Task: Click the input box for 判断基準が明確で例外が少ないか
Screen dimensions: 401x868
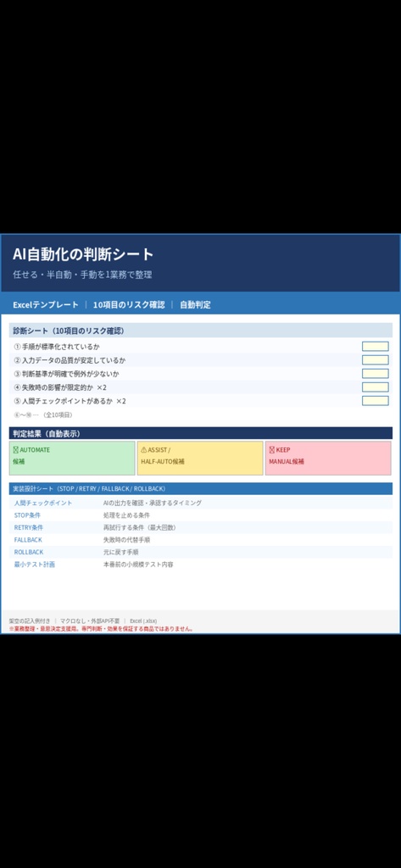Action: [375, 374]
